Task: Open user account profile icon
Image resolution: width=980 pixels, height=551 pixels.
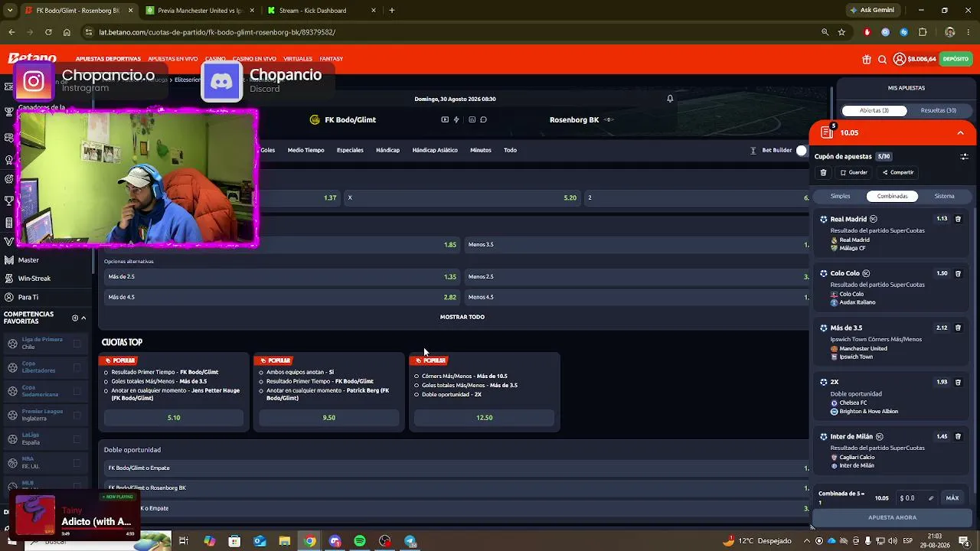Action: click(900, 59)
